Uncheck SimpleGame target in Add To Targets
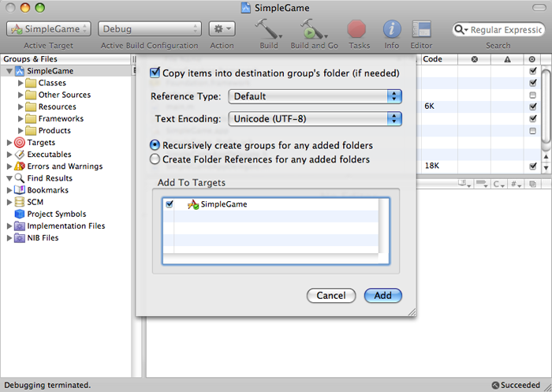The height and width of the screenshot is (392, 552). (x=170, y=204)
